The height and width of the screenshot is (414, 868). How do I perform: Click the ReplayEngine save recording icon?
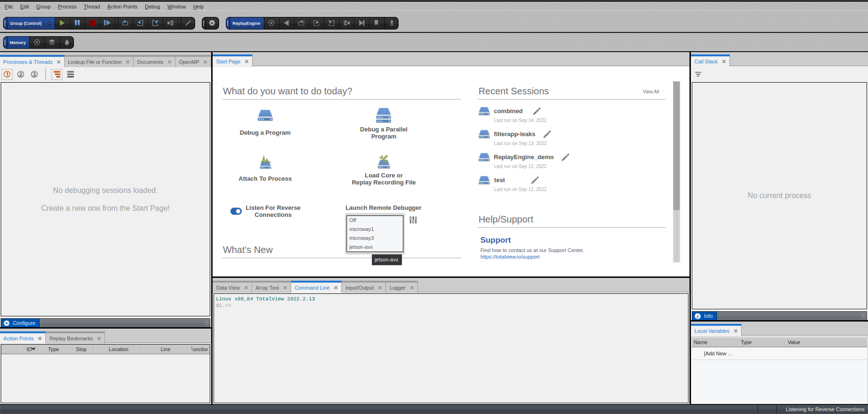pyautogui.click(x=392, y=23)
